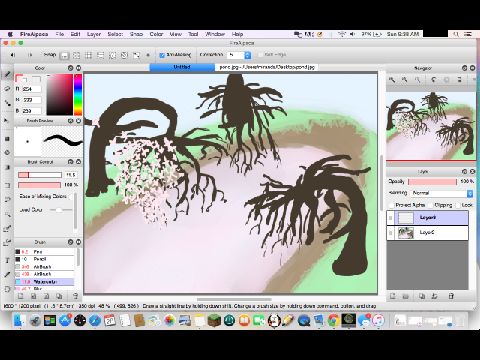480x360 pixels.
Task: Pick the Eyedropper tool
Action: (x=7, y=274)
